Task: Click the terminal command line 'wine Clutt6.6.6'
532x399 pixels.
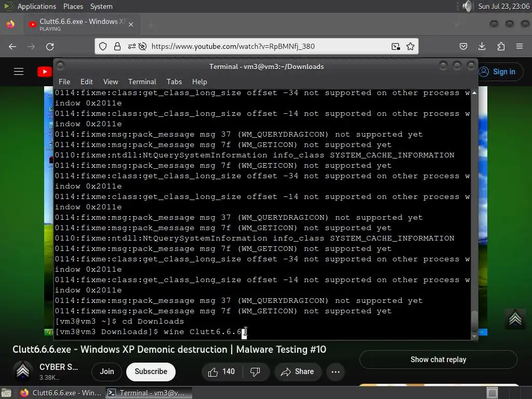Action: 203,332
